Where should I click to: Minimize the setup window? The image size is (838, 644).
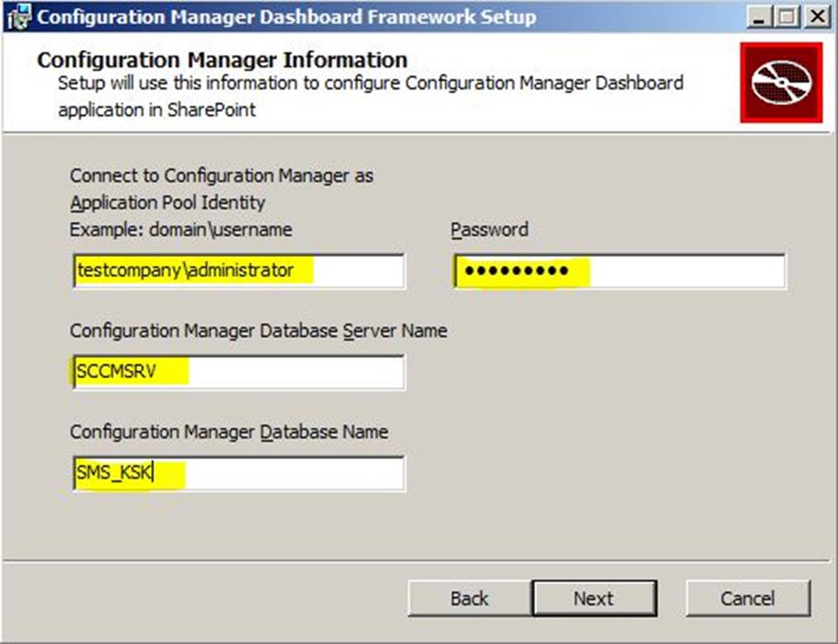coord(759,17)
